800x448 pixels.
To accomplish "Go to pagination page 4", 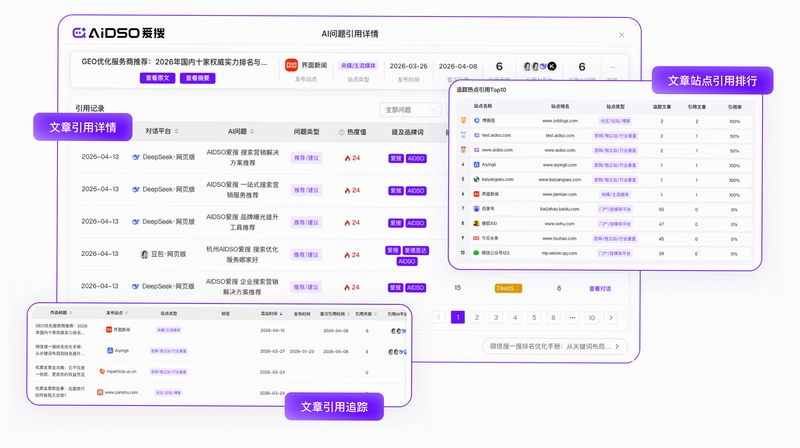I will pos(515,317).
